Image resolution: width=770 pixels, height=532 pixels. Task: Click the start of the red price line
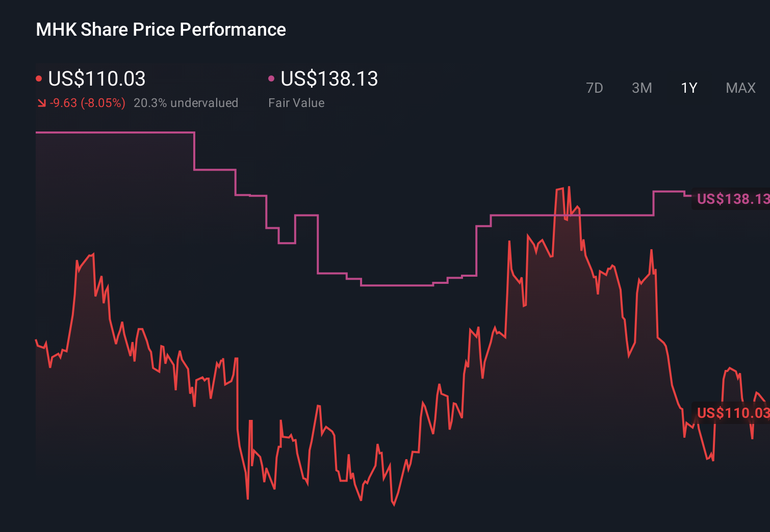(x=36, y=340)
